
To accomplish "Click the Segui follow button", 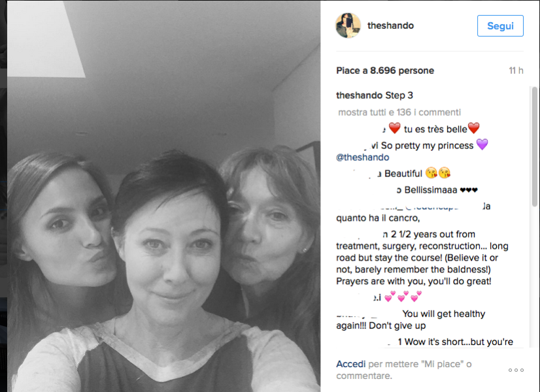I will [500, 26].
